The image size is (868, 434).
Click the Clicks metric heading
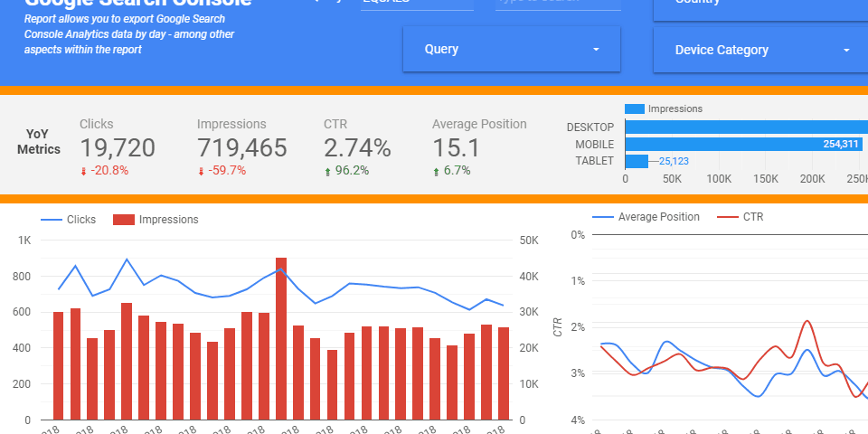97,124
